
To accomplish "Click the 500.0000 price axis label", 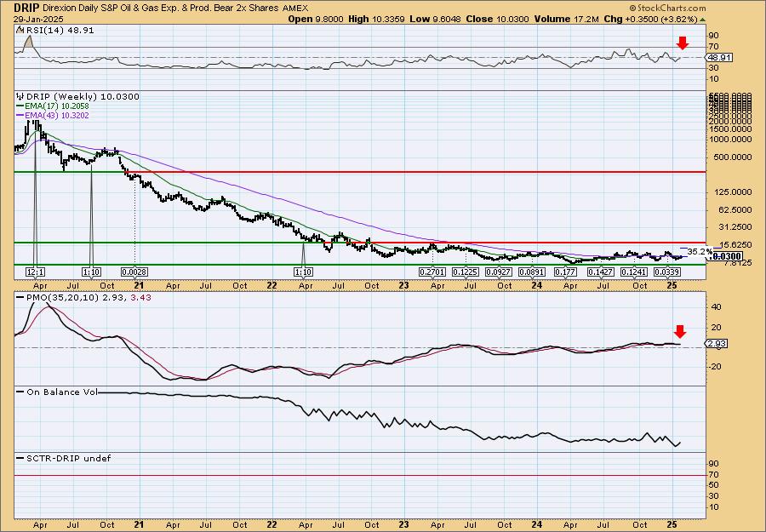I will (x=735, y=157).
